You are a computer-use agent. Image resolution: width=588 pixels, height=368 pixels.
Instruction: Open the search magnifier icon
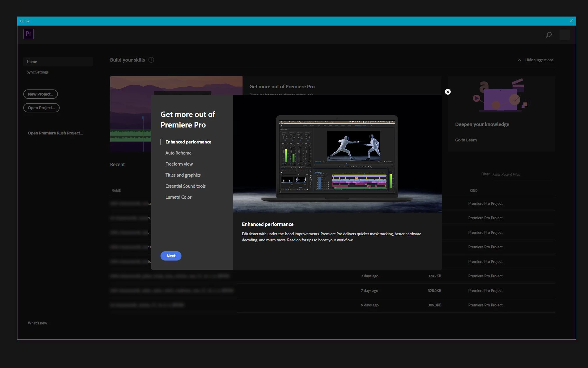(x=549, y=35)
